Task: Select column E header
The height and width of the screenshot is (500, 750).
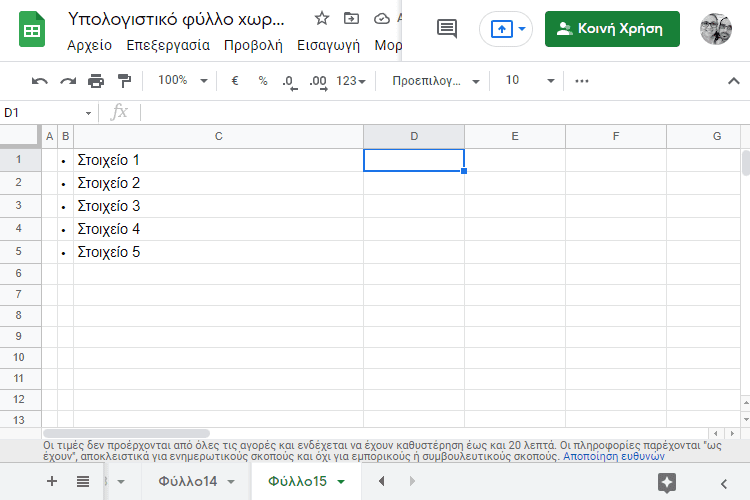Action: [515, 136]
